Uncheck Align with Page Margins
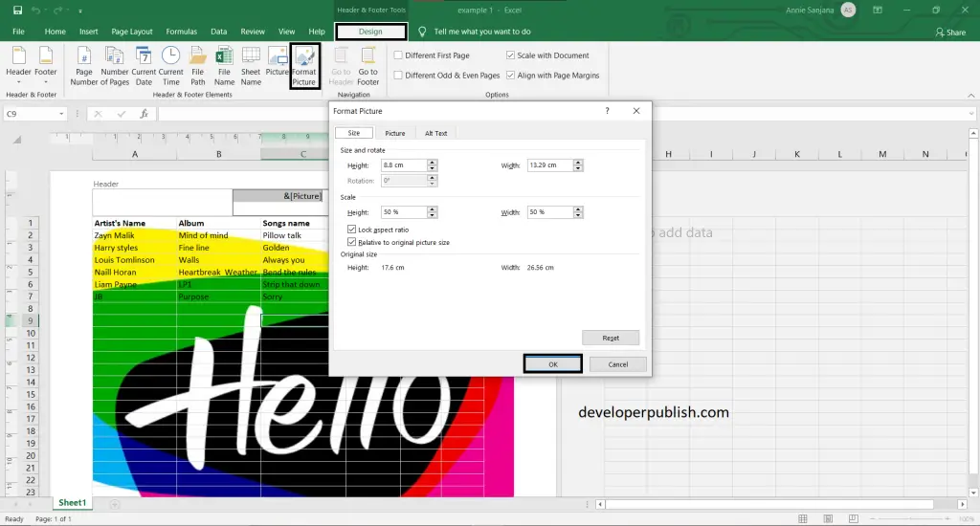Screen dimensions: 980x526 tap(511, 75)
